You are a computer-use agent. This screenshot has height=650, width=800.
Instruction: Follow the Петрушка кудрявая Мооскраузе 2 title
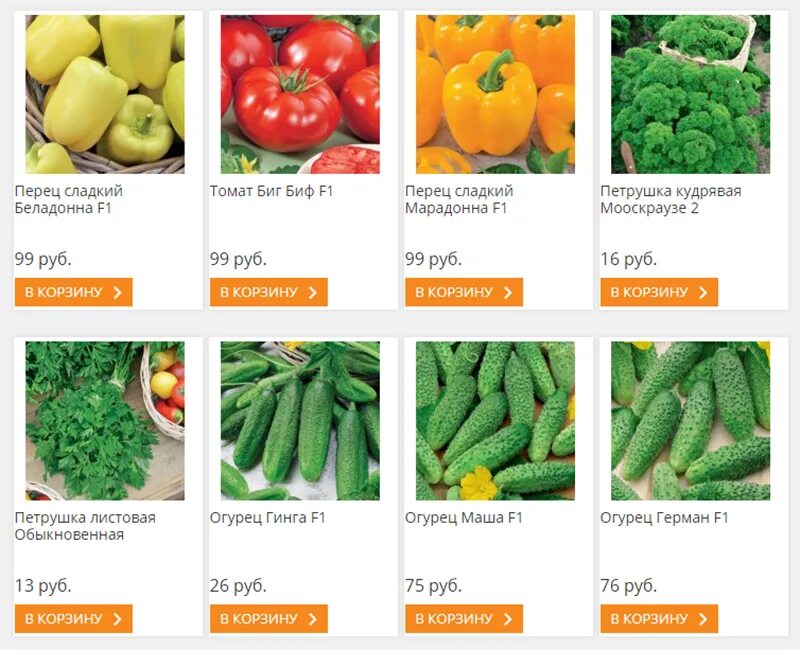click(671, 199)
